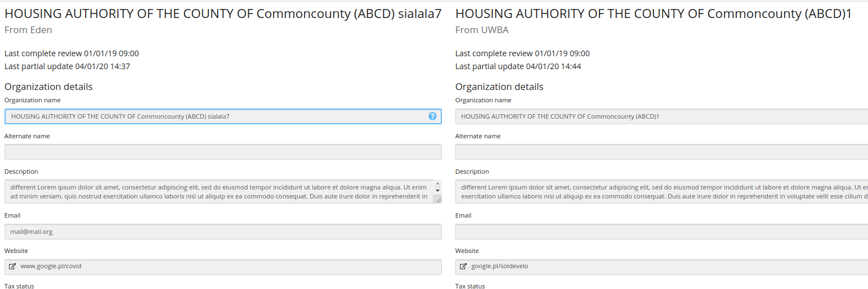Screen dimensions: 868x289
Task: Click the empty UWBA Alternate name field
Action: [661, 152]
